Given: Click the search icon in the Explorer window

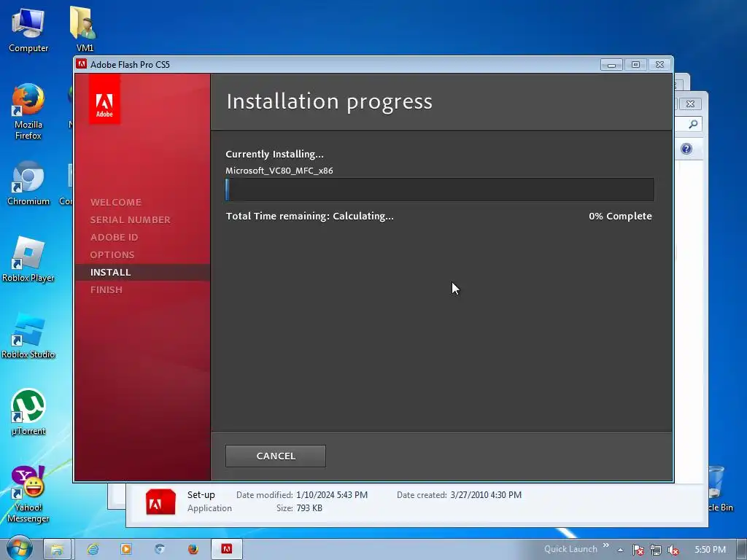Looking at the screenshot, I should tap(693, 124).
